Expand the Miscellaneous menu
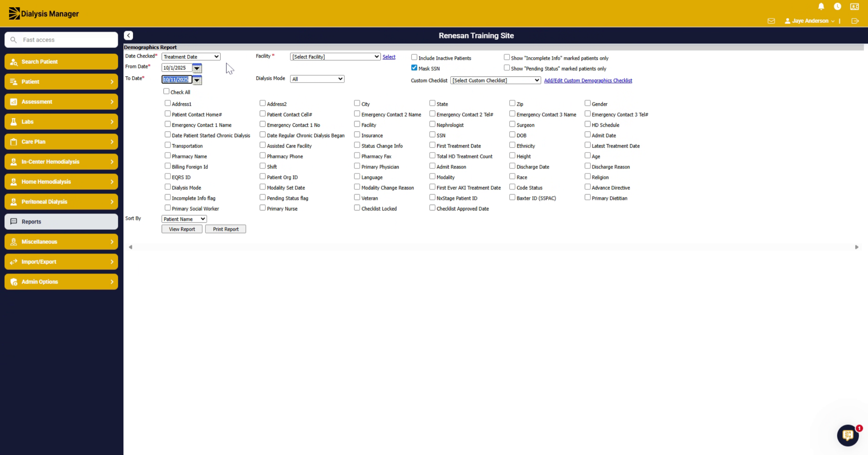This screenshot has height=455, width=868. coord(61,242)
